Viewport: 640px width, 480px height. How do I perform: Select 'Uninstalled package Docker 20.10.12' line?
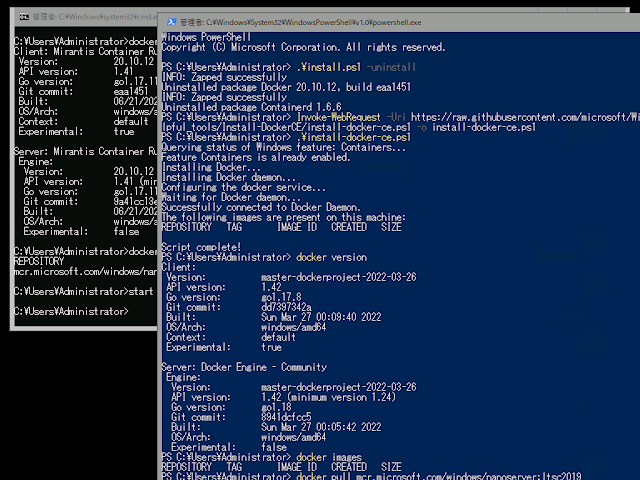(x=286, y=87)
